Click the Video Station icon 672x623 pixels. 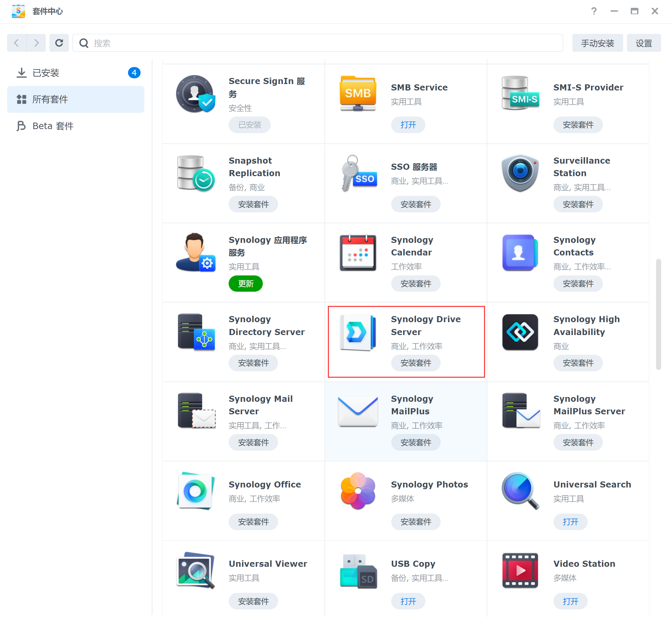pos(520,570)
